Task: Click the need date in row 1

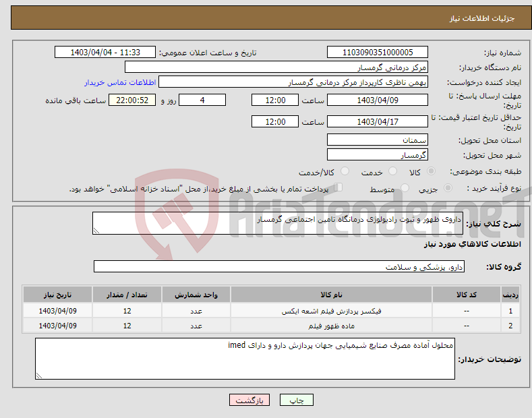Action: click(x=58, y=311)
